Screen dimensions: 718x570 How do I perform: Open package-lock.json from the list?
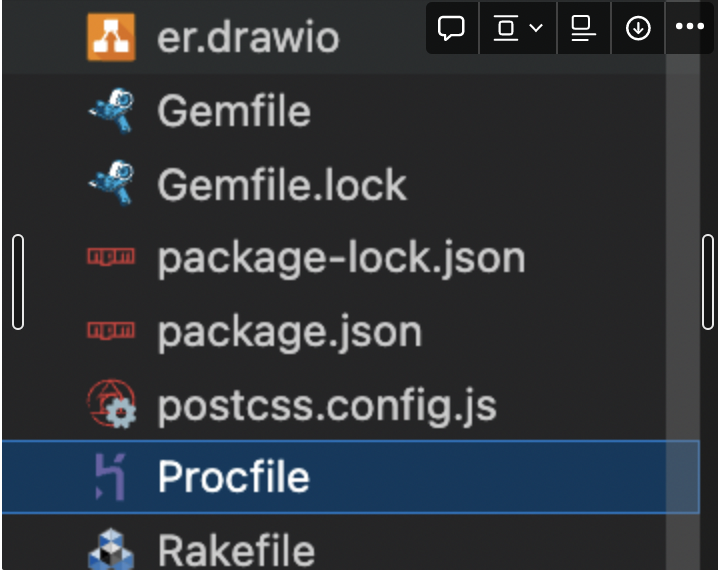pyautogui.click(x=341, y=259)
